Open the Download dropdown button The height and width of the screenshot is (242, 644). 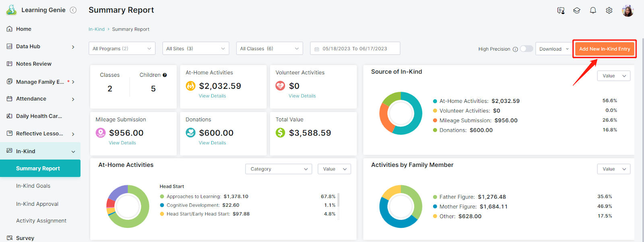[554, 49]
